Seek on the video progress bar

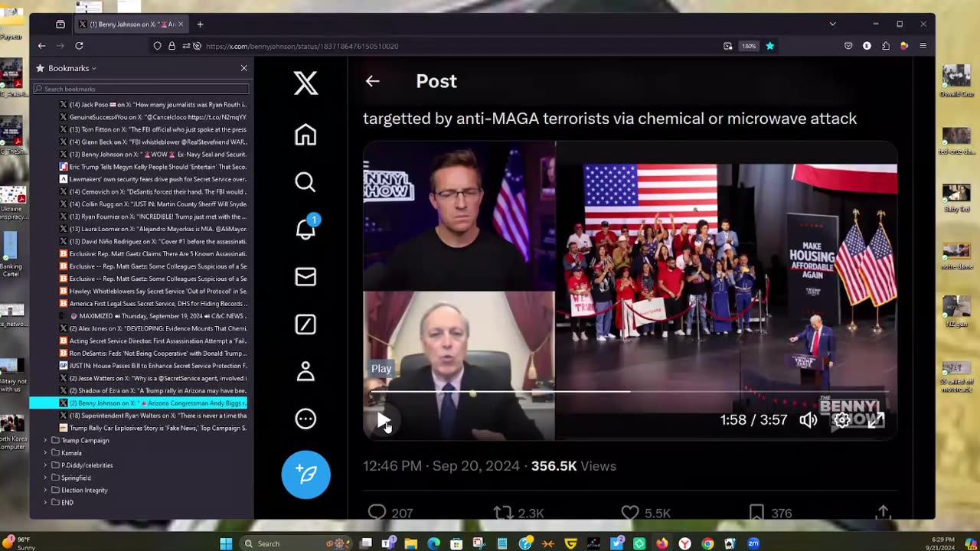(629, 392)
